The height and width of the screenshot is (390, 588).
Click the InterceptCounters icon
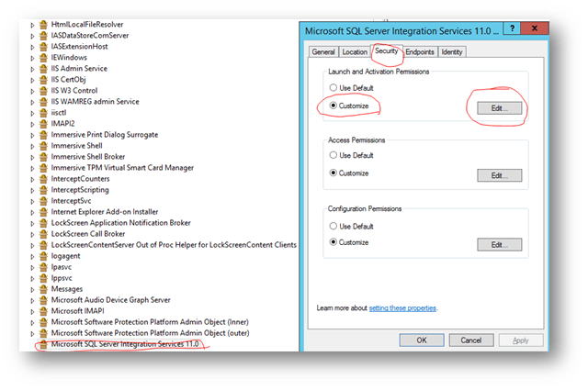43,178
